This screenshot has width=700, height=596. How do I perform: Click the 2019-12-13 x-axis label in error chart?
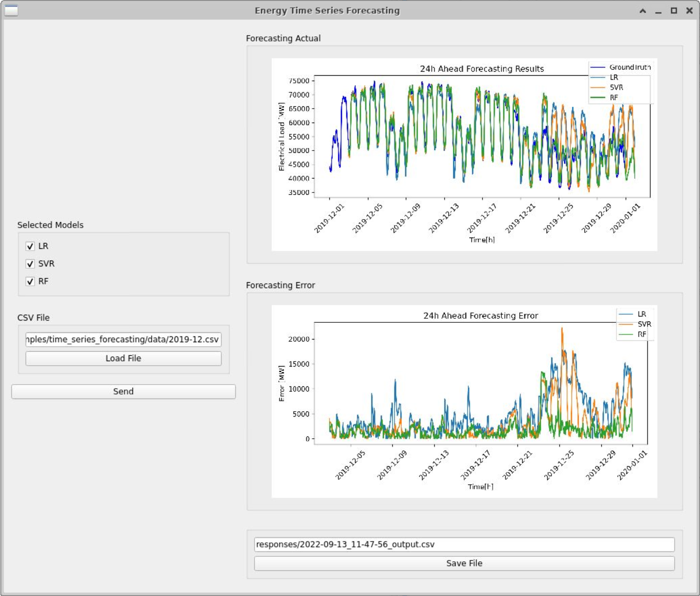click(434, 465)
